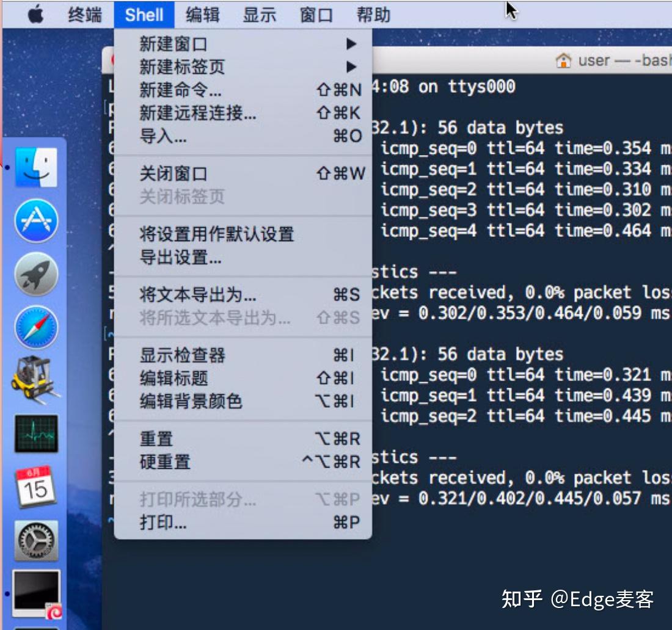Expand the 新建窗口 submenu

click(x=243, y=44)
